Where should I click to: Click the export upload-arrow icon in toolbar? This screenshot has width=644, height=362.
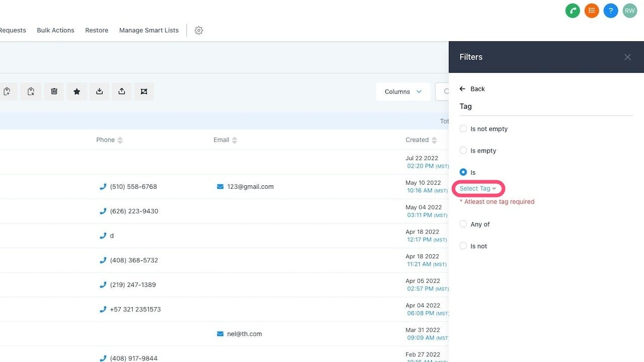click(x=122, y=92)
